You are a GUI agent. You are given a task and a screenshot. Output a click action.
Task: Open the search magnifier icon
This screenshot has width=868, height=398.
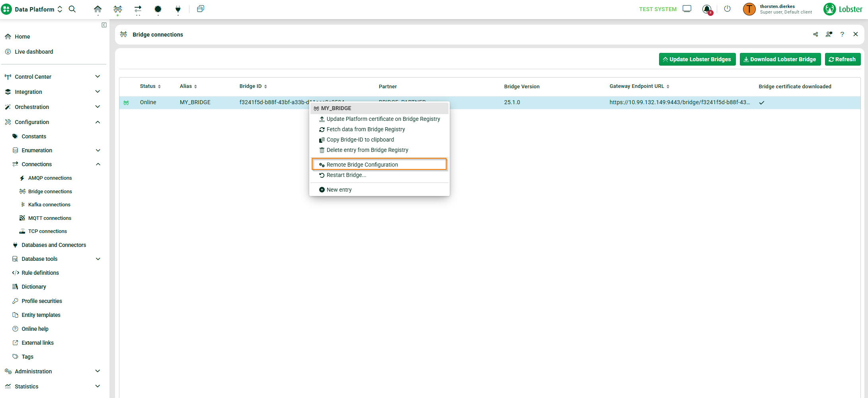pos(72,9)
